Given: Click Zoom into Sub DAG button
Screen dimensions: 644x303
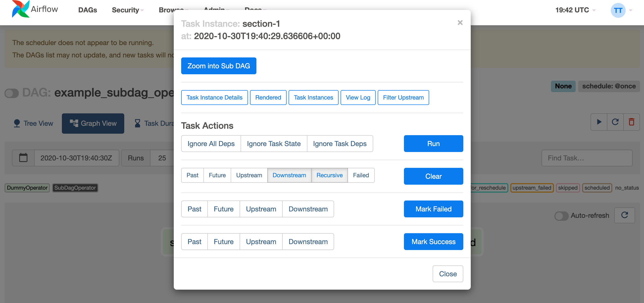Looking at the screenshot, I should tap(219, 66).
